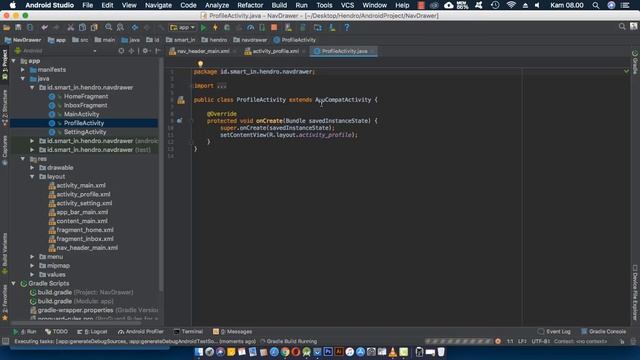The image size is (640, 360).
Task: Open the Navigate menu
Action: click(x=158, y=5)
